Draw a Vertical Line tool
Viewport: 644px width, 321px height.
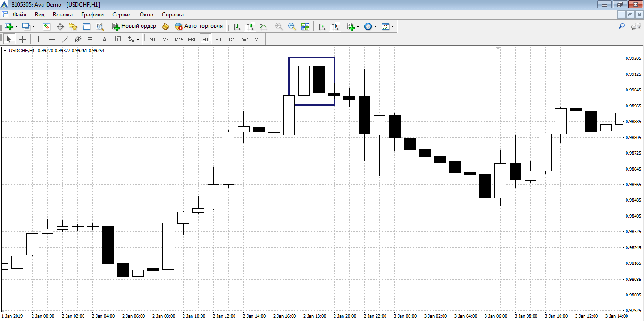point(39,39)
